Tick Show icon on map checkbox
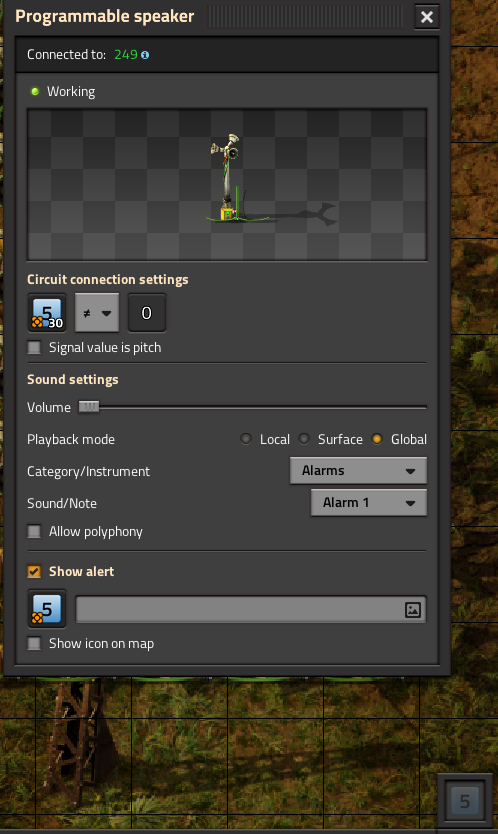This screenshot has height=834, width=498. (x=34, y=644)
